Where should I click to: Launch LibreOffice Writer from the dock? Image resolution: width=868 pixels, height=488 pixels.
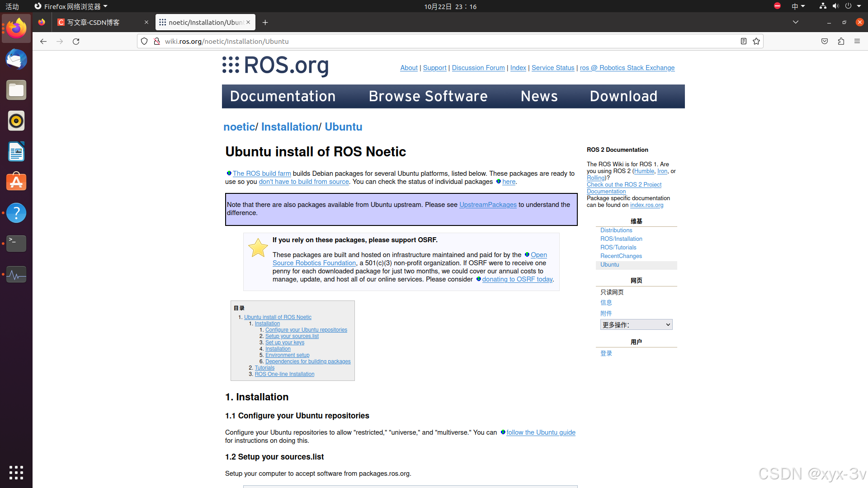16,151
